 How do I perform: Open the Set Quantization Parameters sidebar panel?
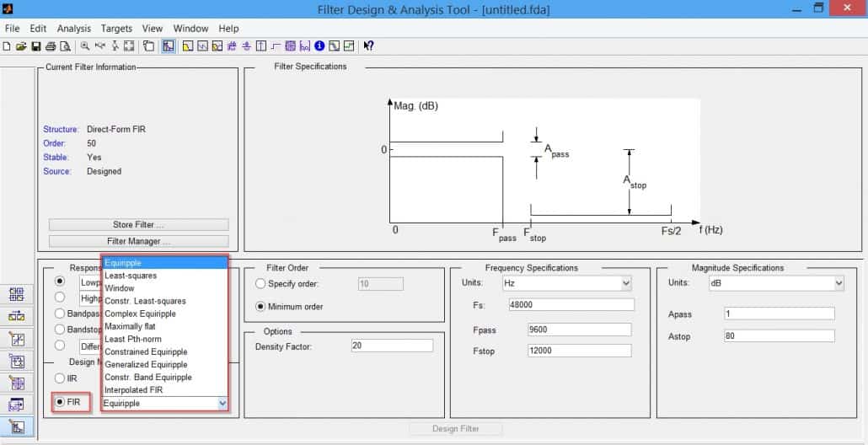17,339
